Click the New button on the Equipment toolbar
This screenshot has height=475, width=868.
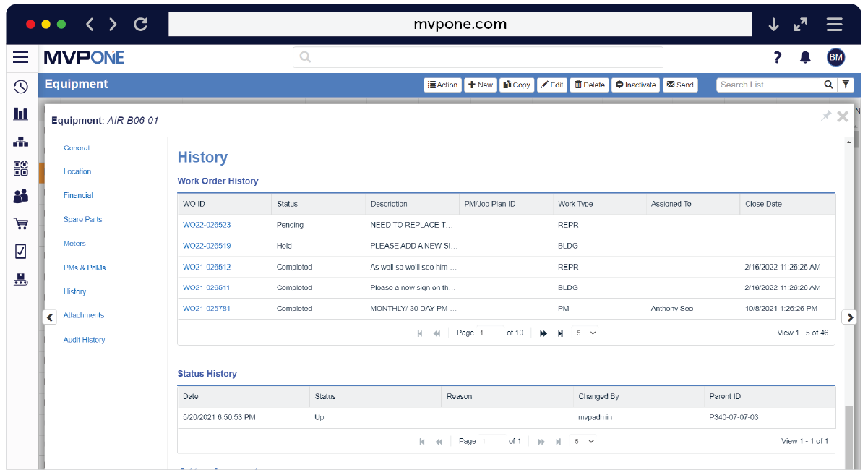click(480, 85)
